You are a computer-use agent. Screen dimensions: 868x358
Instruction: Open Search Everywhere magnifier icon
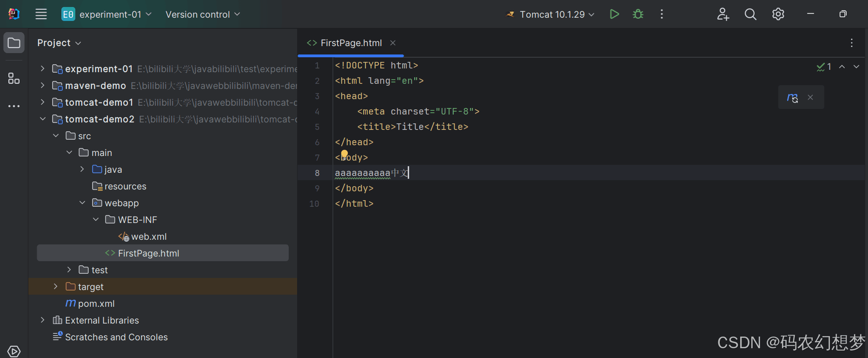750,14
